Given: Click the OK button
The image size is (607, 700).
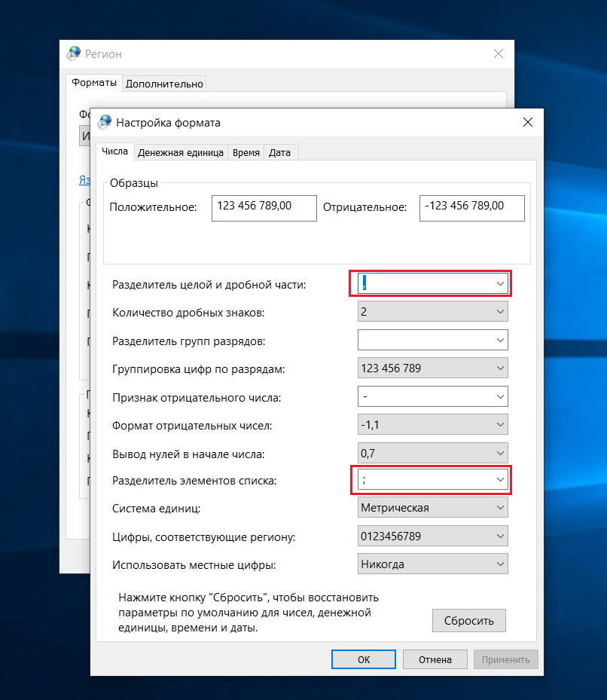Looking at the screenshot, I should tap(364, 659).
